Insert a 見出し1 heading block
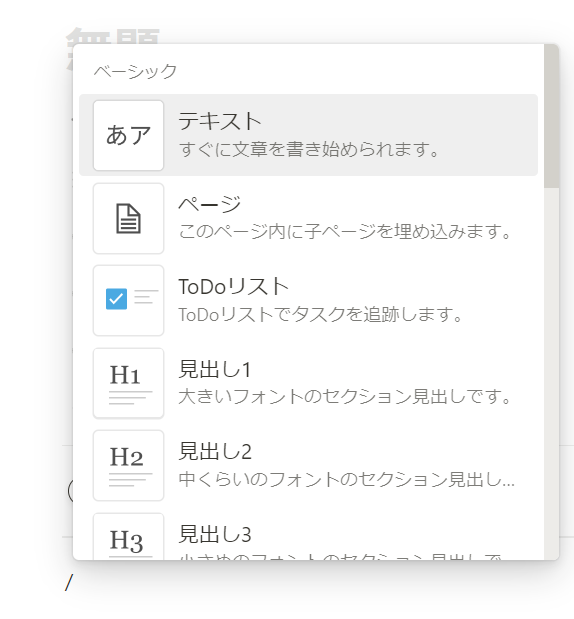Screen dimensions: 574x619 [308, 383]
